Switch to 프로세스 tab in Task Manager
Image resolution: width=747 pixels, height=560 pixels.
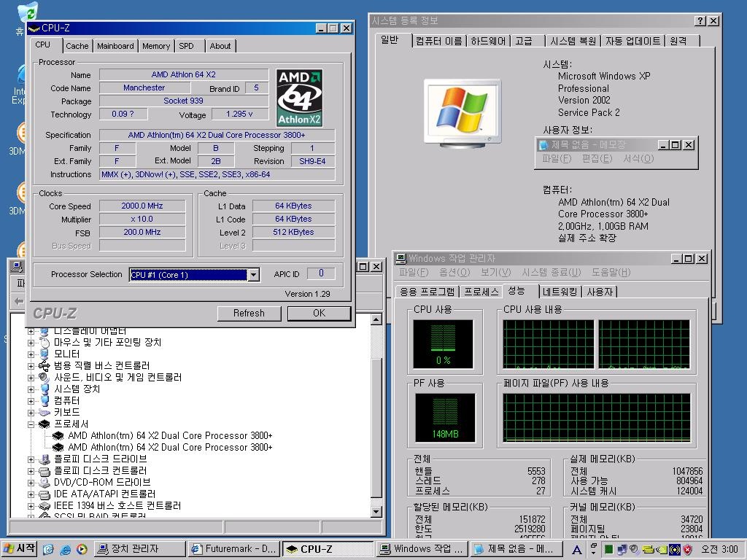pos(481,292)
